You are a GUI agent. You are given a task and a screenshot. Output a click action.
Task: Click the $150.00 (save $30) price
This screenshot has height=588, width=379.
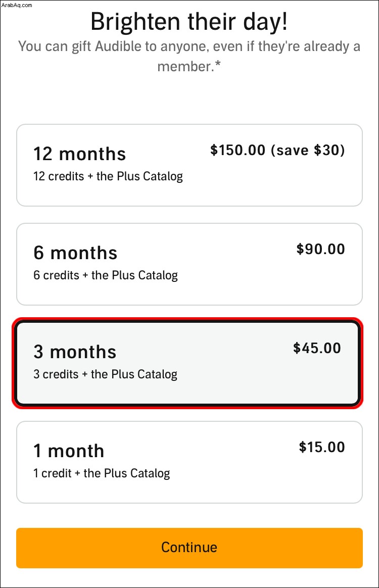click(x=277, y=150)
